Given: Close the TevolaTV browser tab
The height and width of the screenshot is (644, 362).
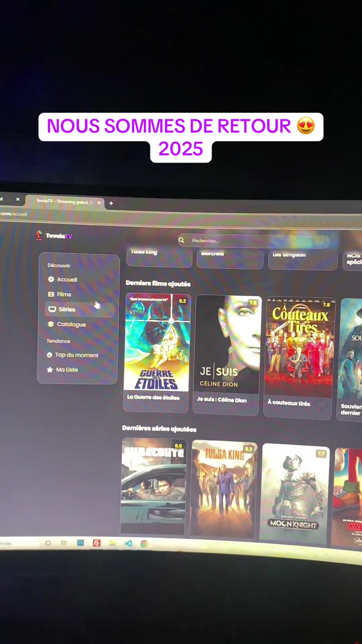Looking at the screenshot, I should tap(99, 203).
